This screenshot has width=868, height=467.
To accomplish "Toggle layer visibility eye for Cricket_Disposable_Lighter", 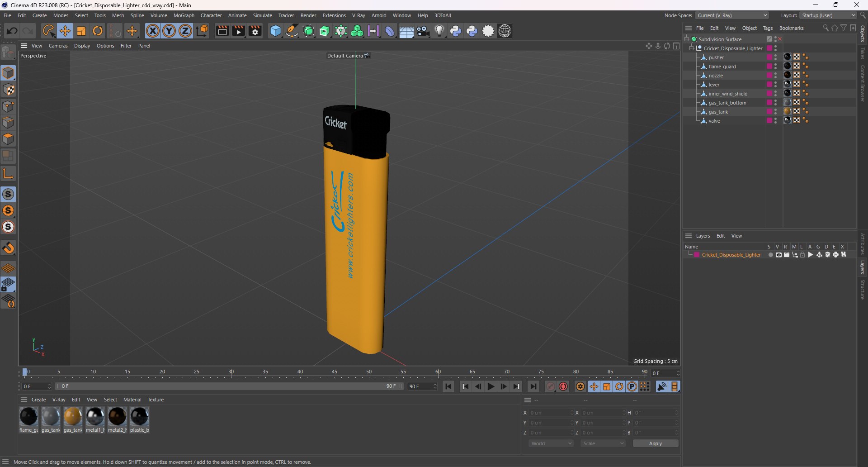I will pyautogui.click(x=778, y=255).
